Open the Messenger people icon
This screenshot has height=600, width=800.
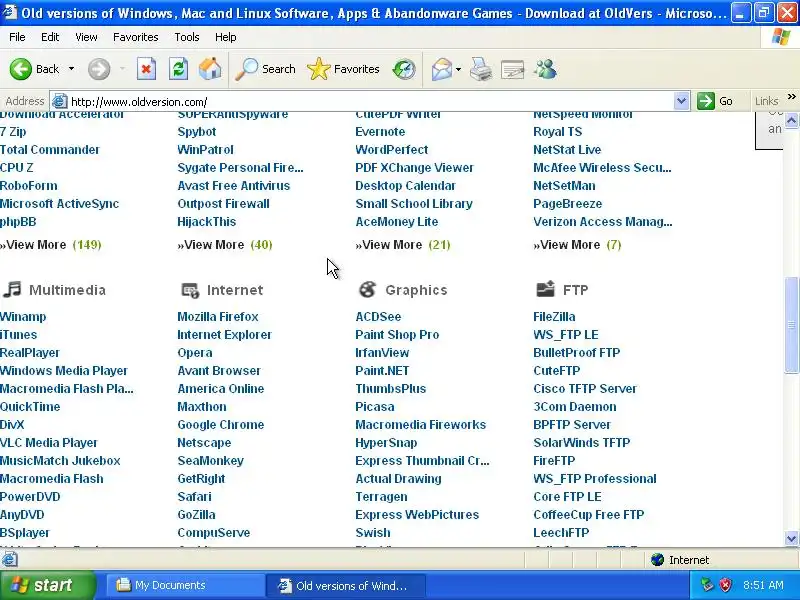[545, 69]
